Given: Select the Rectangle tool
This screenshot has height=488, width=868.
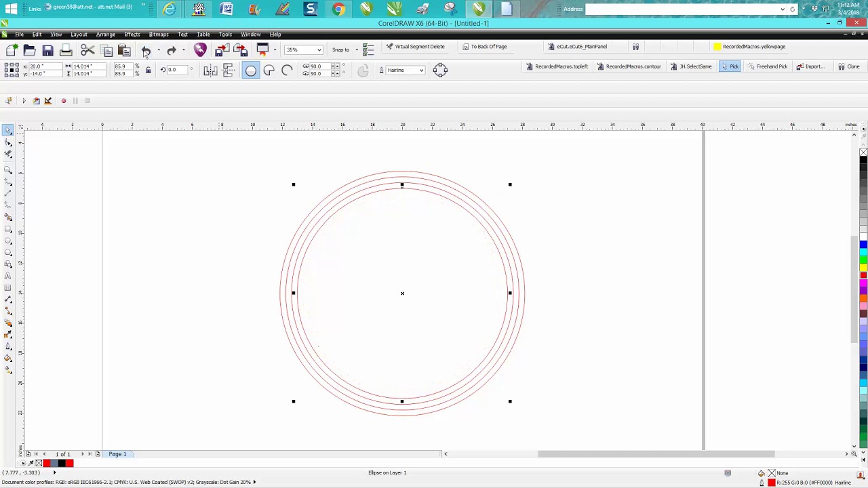Looking at the screenshot, I should [8, 229].
